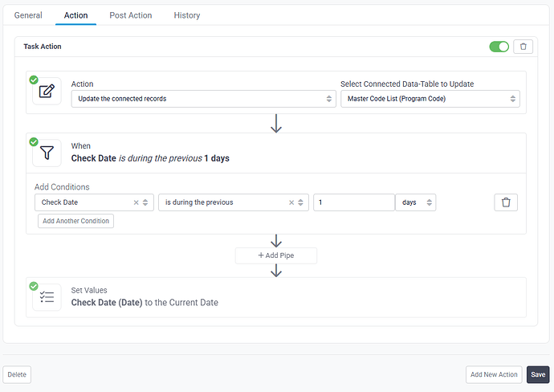The width and height of the screenshot is (554, 392).
Task: Click the Set Values checklist icon
Action: point(47,297)
